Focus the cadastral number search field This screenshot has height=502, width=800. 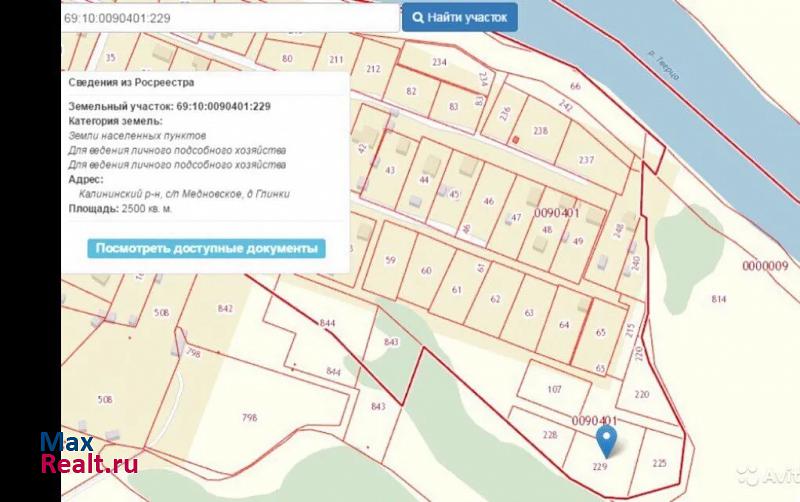coord(230,18)
